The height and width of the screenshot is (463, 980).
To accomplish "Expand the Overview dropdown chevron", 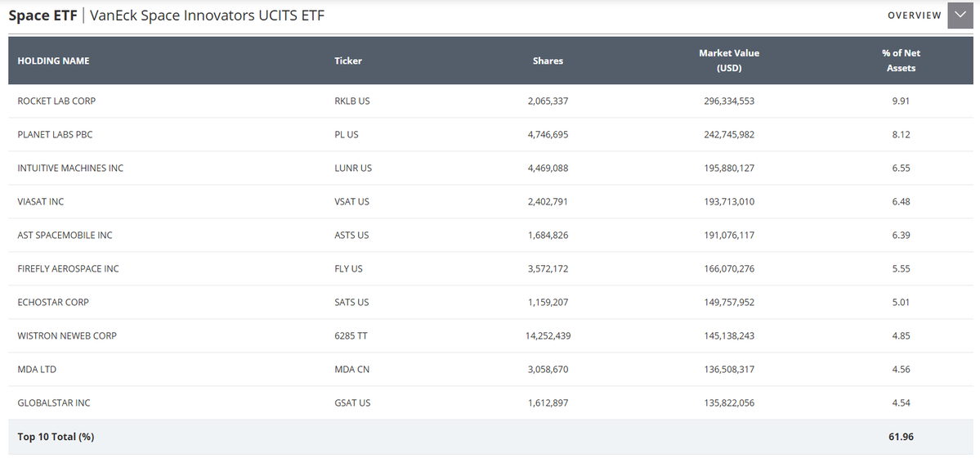I will (960, 16).
